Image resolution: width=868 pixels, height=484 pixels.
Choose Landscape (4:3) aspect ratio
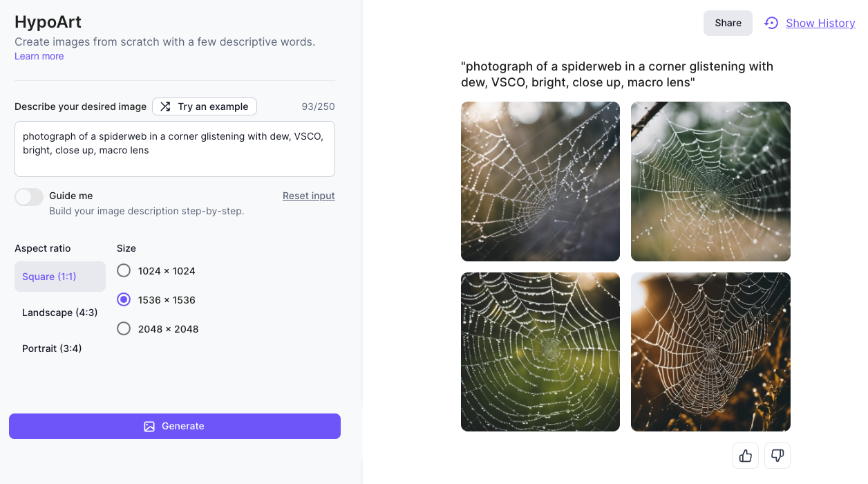coord(59,313)
